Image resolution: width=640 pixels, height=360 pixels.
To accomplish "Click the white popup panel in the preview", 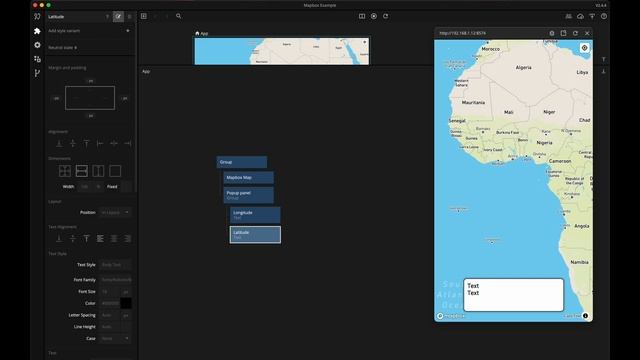I will click(x=513, y=295).
